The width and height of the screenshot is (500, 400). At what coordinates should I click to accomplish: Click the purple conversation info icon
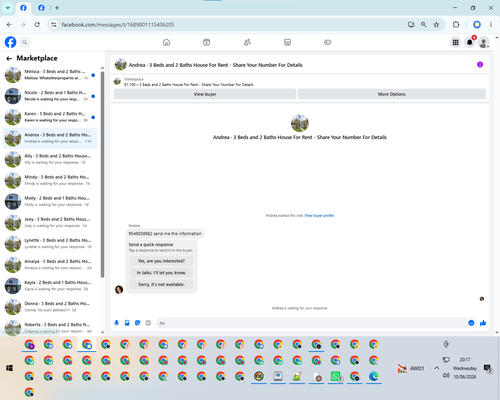(480, 64)
